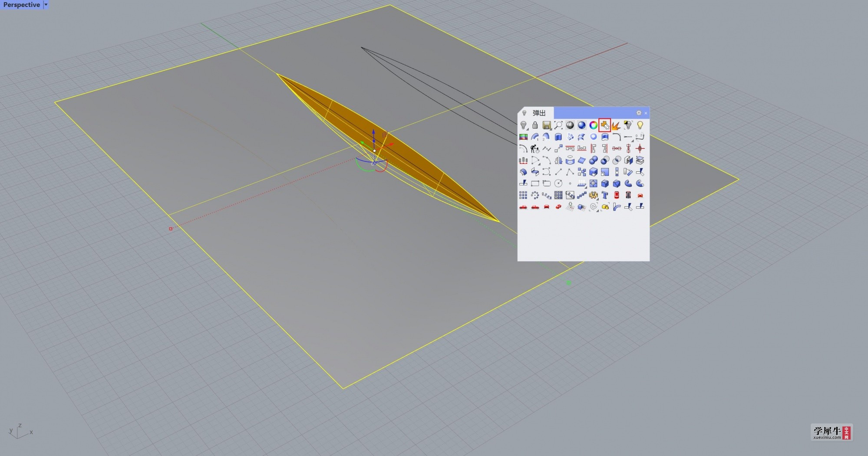868x456 pixels.
Task: Click the Align Right icon with red right line
Action: (605, 148)
